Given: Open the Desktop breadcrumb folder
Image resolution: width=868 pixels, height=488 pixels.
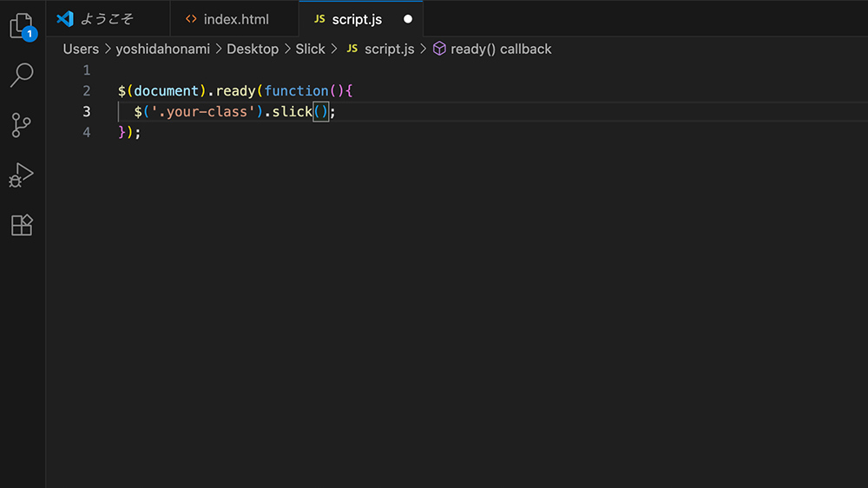Looking at the screenshot, I should (253, 49).
